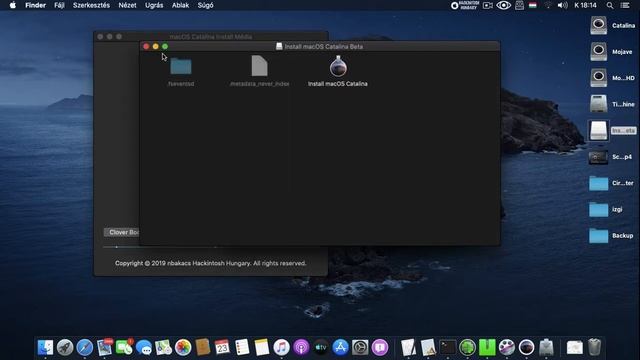Select the Ins...eta installer volume on desktop
Screen dimensions: 640x360
(598, 131)
